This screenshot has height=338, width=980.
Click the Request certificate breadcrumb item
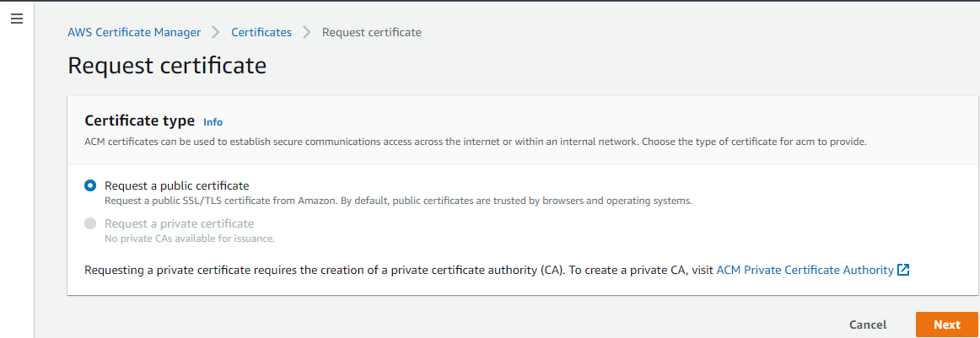click(x=372, y=32)
